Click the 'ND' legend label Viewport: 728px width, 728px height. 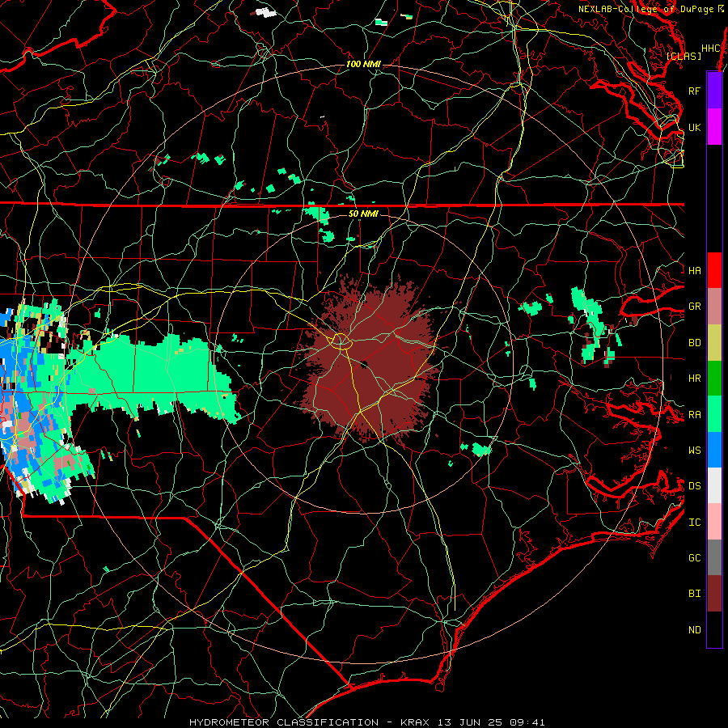[x=694, y=630]
